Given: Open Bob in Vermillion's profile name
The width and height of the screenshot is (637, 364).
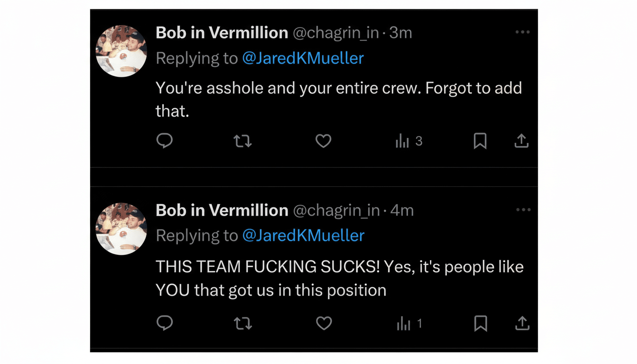Looking at the screenshot, I should point(221,32).
